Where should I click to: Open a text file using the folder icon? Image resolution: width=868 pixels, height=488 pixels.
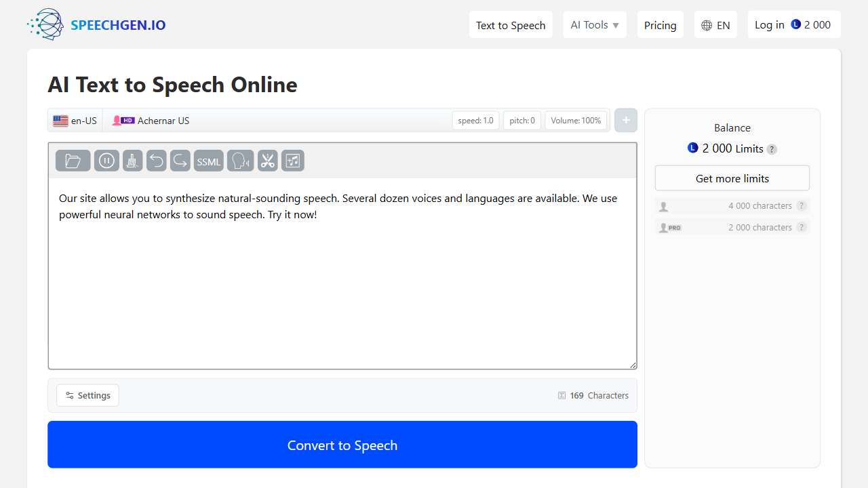(x=73, y=160)
